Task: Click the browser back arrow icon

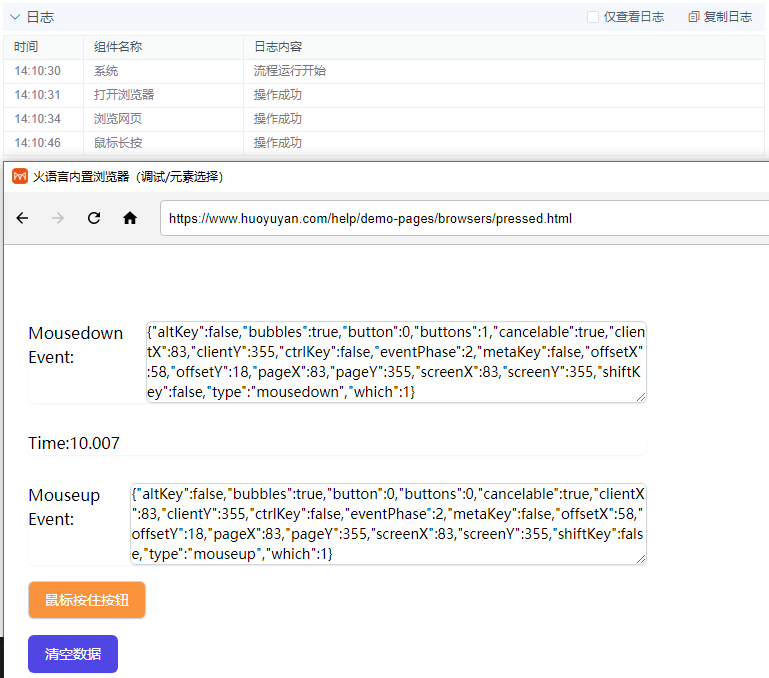Action: pyautogui.click(x=22, y=218)
